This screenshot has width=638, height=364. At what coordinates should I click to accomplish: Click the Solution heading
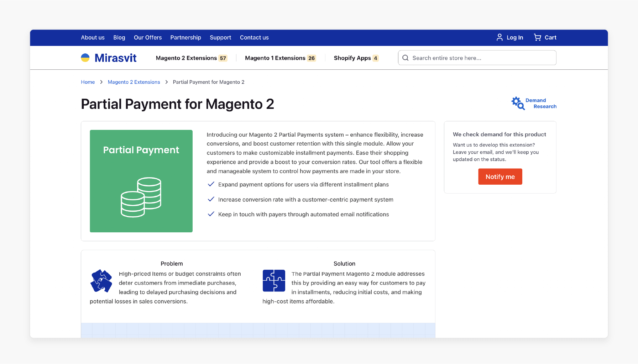[344, 263]
